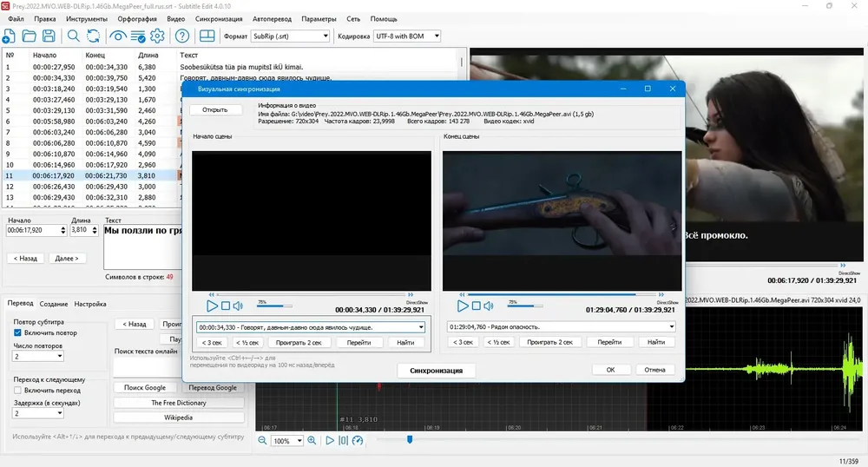Click the Help question mark icon
Image resolution: width=868 pixels, height=467 pixels.
[x=182, y=36]
